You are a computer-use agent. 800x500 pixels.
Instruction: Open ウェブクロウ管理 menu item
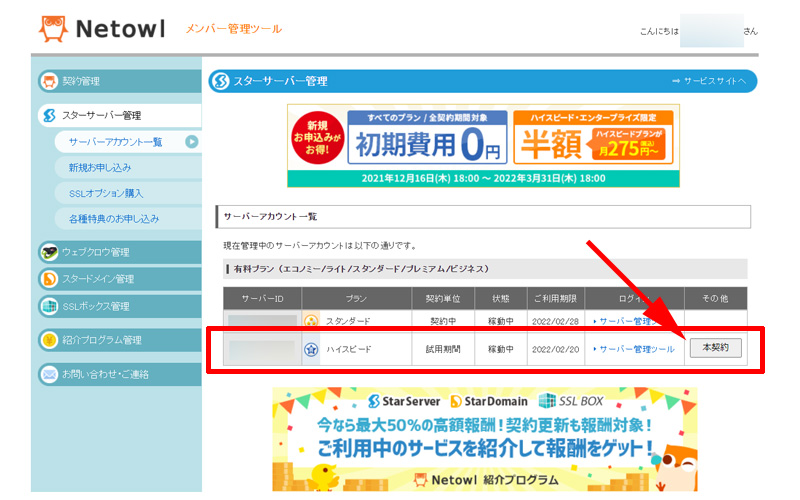(120, 252)
